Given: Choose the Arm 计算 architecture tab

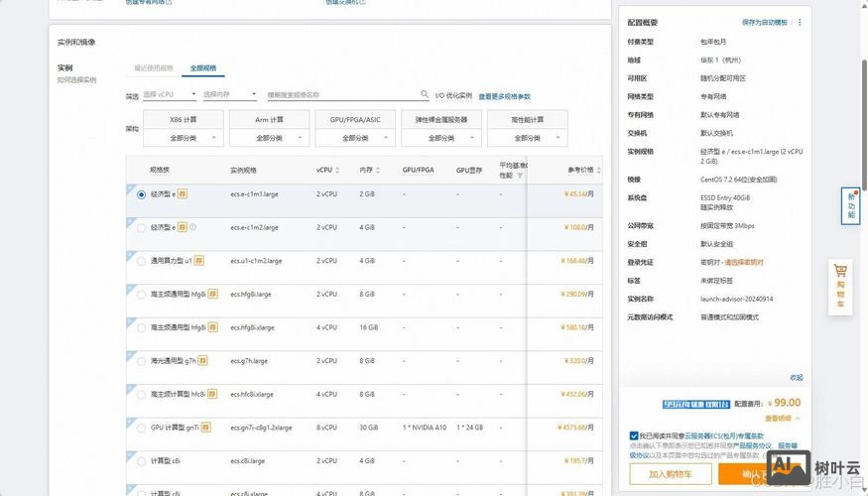Looking at the screenshot, I should (269, 120).
